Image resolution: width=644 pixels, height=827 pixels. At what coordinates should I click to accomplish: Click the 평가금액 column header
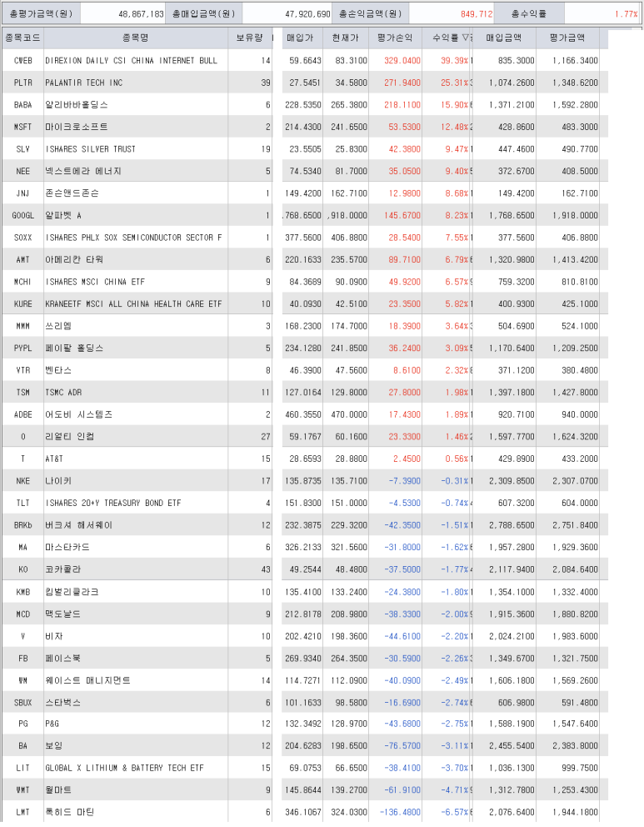[x=567, y=38]
